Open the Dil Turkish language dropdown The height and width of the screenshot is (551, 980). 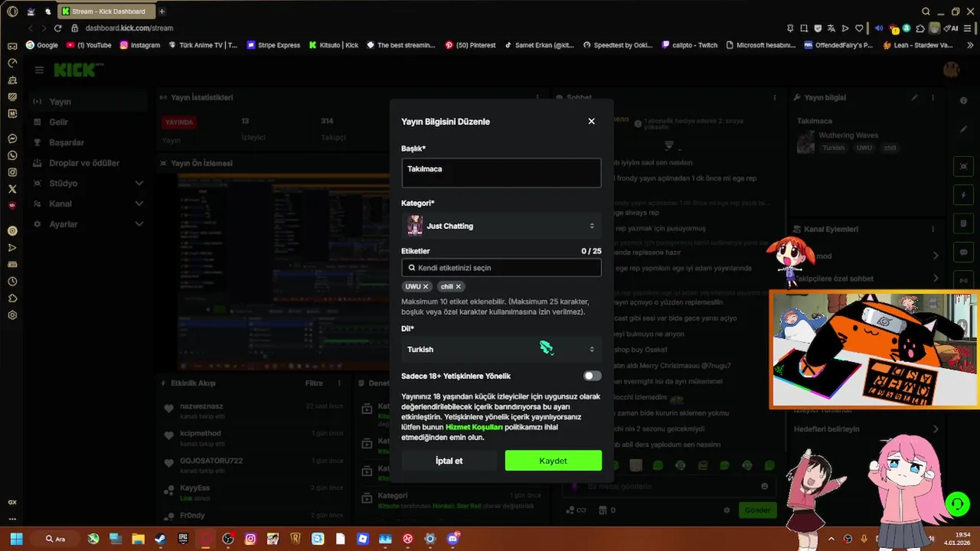[x=501, y=349]
